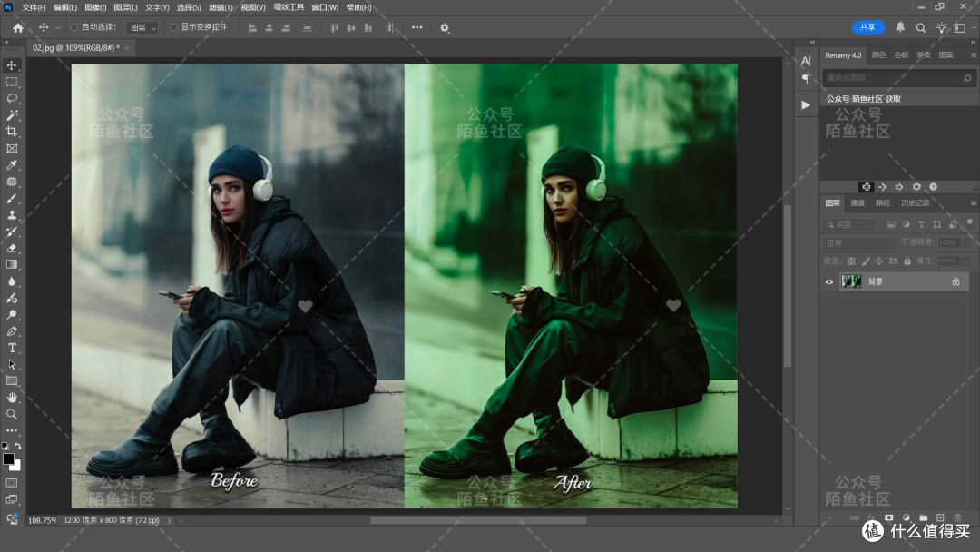
Task: Select the Zoom tool
Action: pos(12,414)
